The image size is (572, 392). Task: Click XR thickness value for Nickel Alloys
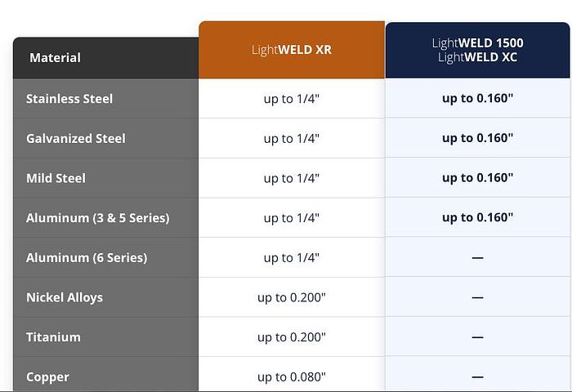coord(292,297)
